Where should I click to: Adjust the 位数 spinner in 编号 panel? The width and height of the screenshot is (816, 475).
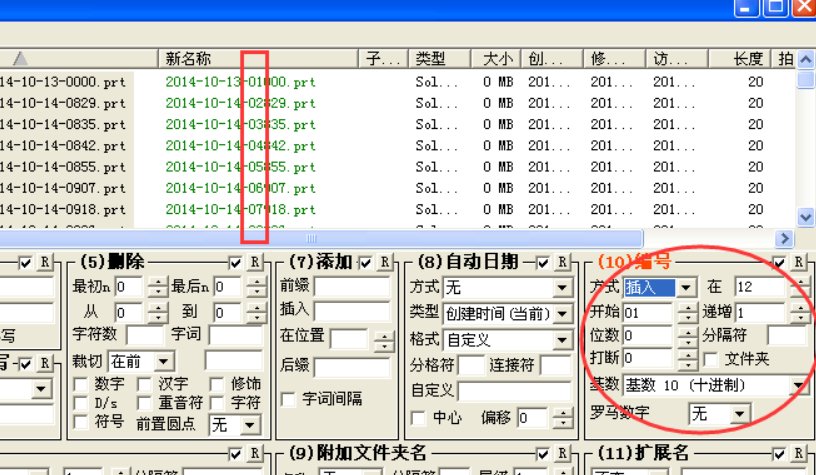click(688, 336)
